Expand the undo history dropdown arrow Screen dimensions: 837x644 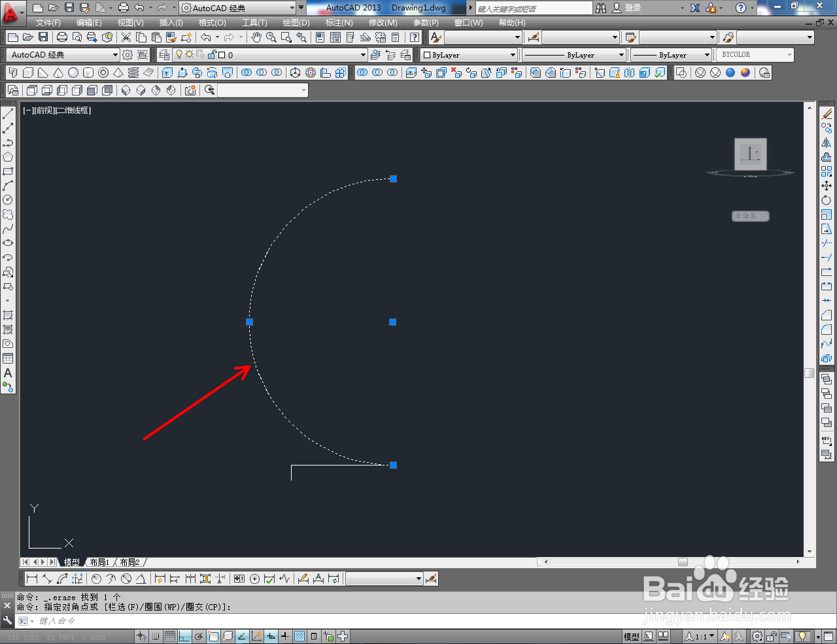[x=218, y=37]
